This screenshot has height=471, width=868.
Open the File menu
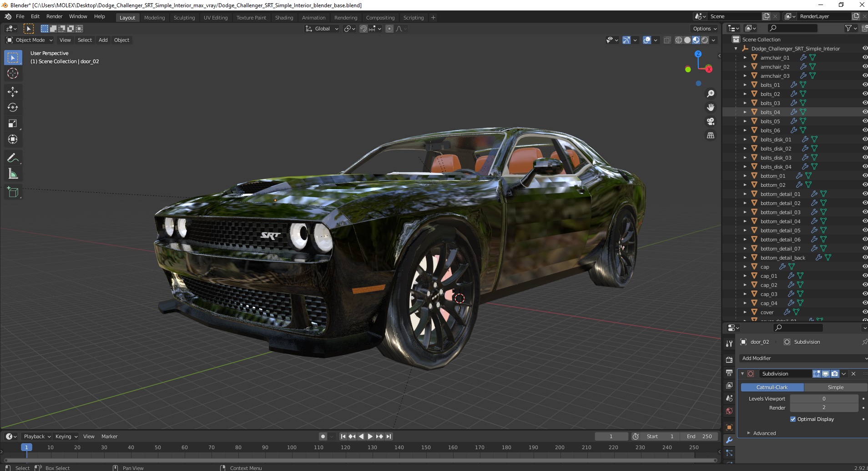[20, 16]
